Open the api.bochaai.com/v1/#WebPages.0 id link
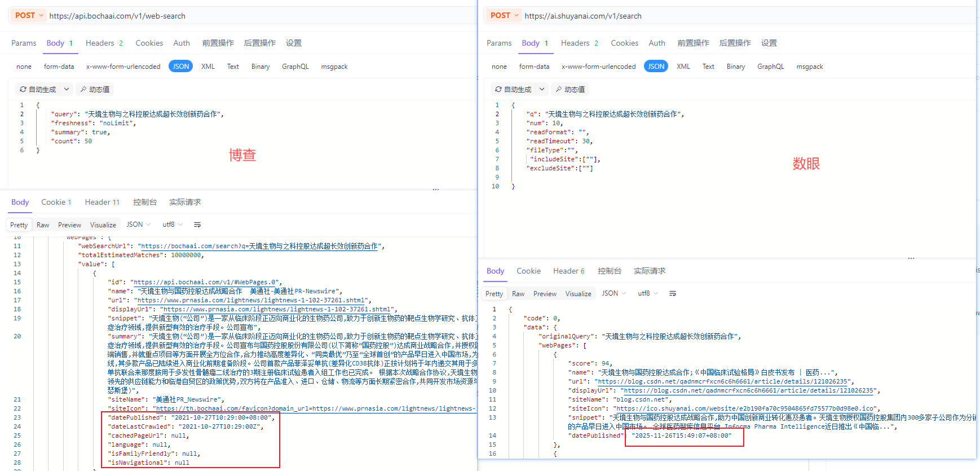The width and height of the screenshot is (980, 471). click(x=205, y=282)
